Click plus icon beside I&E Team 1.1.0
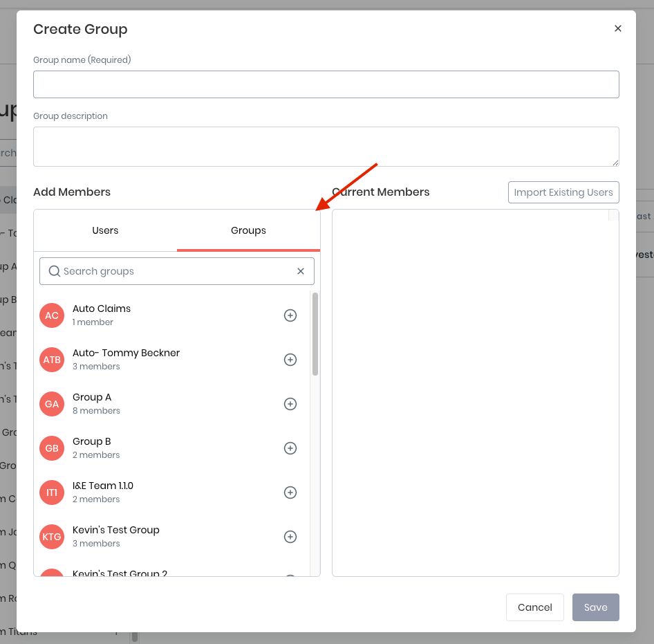Viewport: 654px width, 644px height. (290, 493)
